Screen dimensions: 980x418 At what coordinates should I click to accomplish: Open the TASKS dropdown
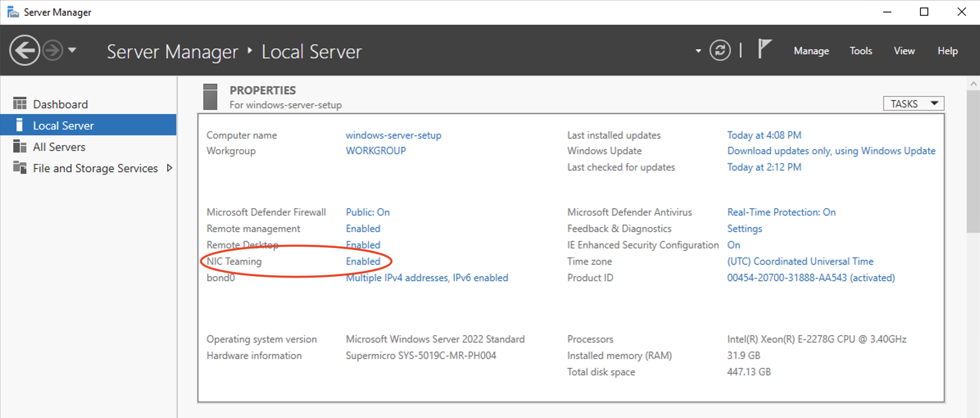tap(914, 104)
